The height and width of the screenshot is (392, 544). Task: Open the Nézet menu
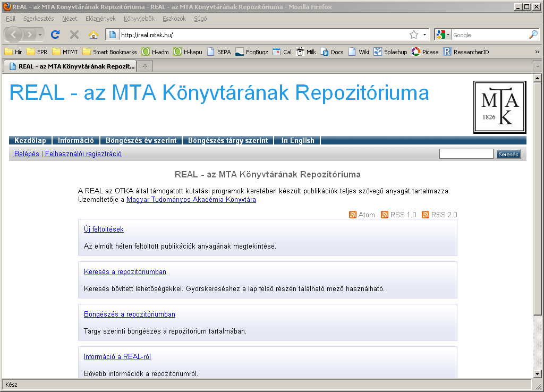(70, 19)
